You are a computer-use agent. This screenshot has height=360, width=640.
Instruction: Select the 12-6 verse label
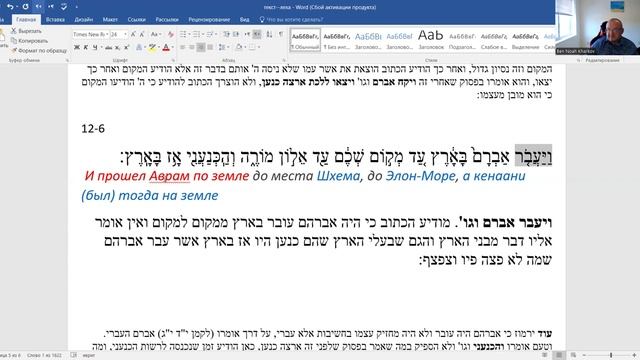(93, 129)
